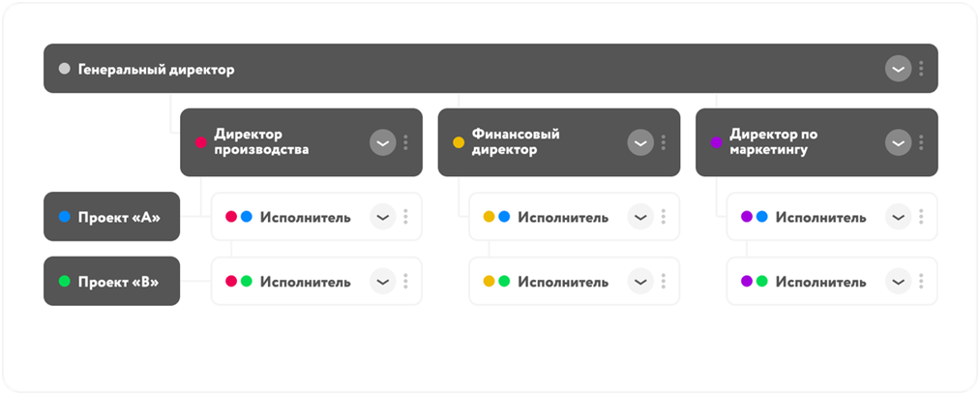Open three-dot menu of red-blue Исполнитель

(x=405, y=217)
